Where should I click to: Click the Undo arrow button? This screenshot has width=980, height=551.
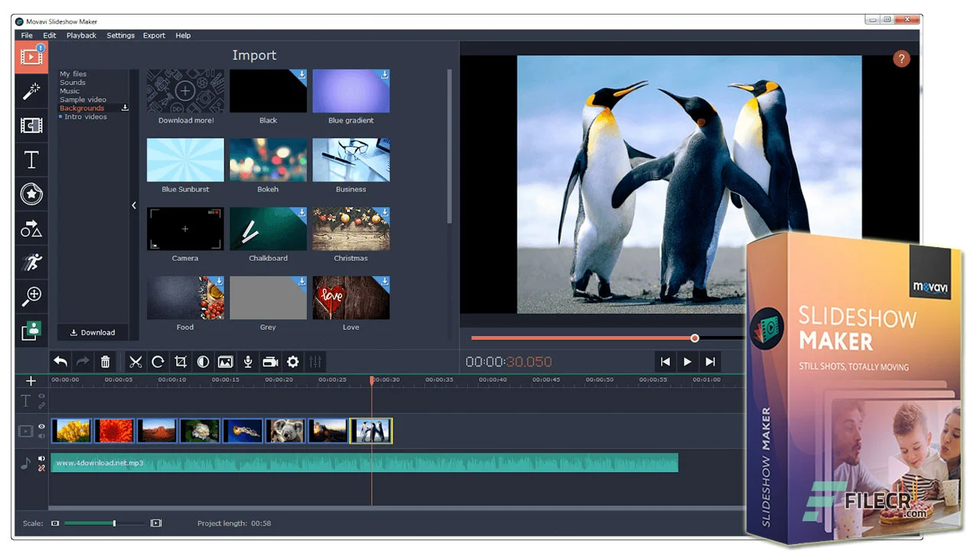click(60, 362)
